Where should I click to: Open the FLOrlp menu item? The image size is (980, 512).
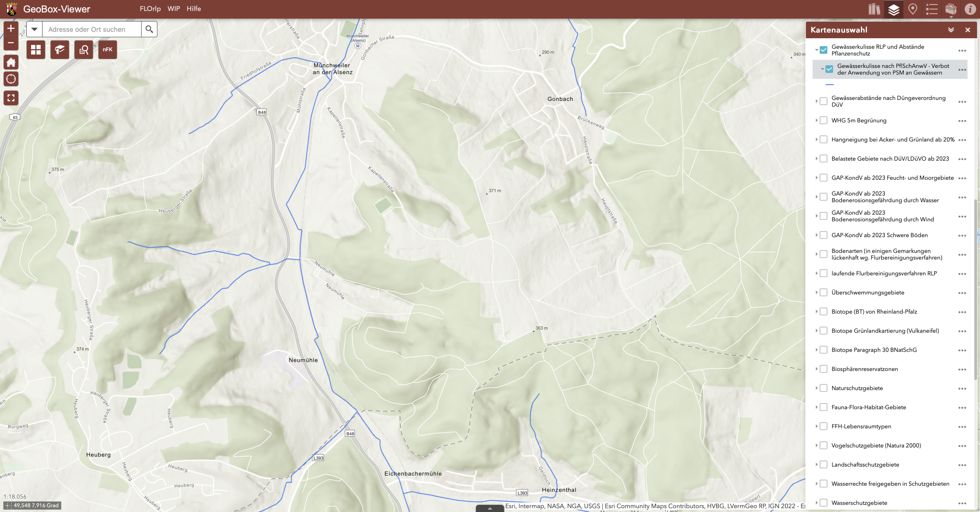[150, 9]
